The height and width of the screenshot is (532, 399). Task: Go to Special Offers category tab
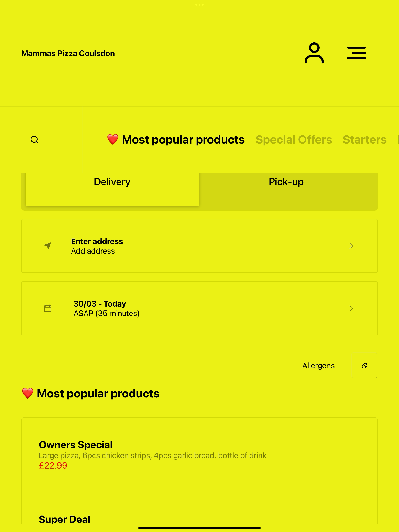point(294,139)
